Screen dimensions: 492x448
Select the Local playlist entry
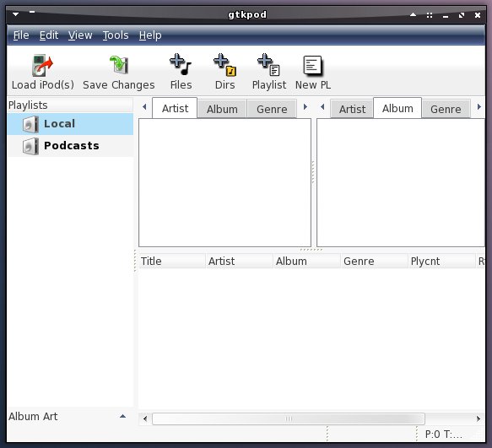70,124
